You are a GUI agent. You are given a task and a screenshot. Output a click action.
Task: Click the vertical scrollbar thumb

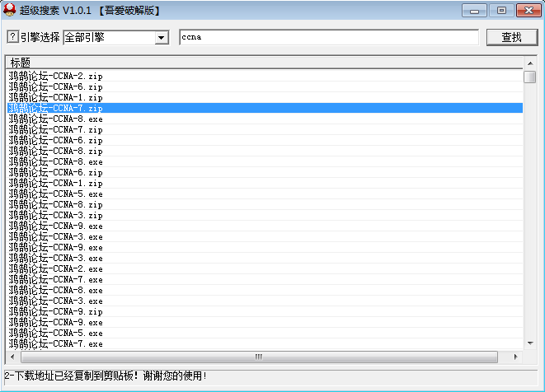pos(530,77)
